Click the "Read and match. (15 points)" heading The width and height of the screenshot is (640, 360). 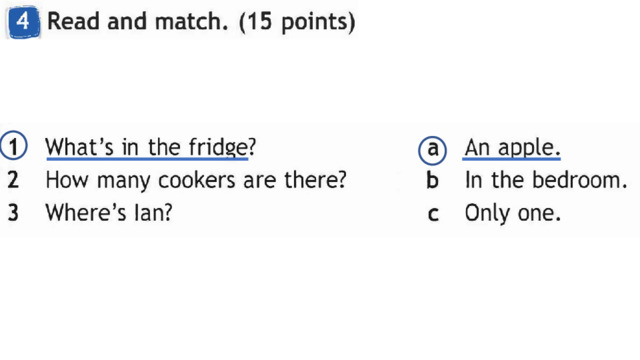pos(201,21)
